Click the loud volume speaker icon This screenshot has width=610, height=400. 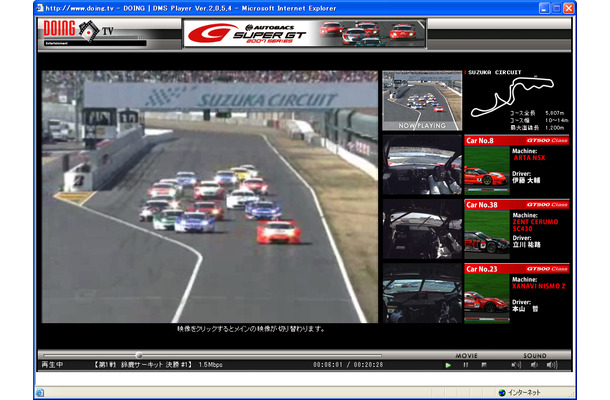[552, 365]
